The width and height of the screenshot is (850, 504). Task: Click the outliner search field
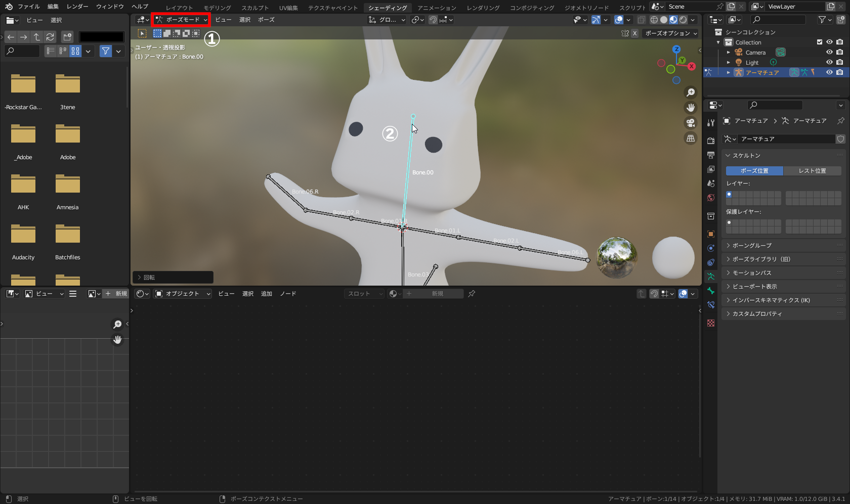point(778,20)
